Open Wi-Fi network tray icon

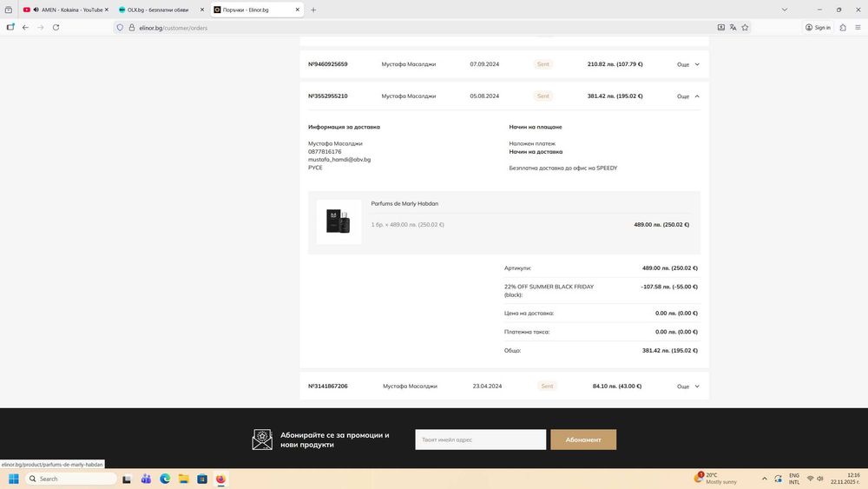tap(810, 479)
